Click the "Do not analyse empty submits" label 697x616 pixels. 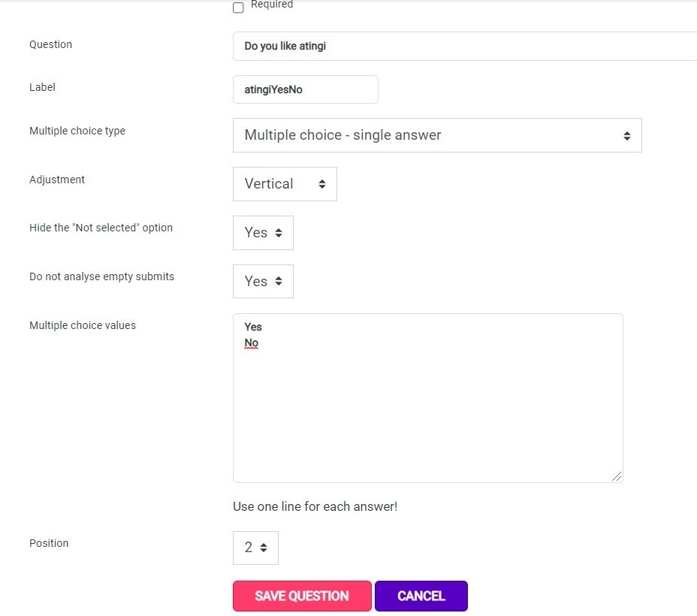click(102, 276)
